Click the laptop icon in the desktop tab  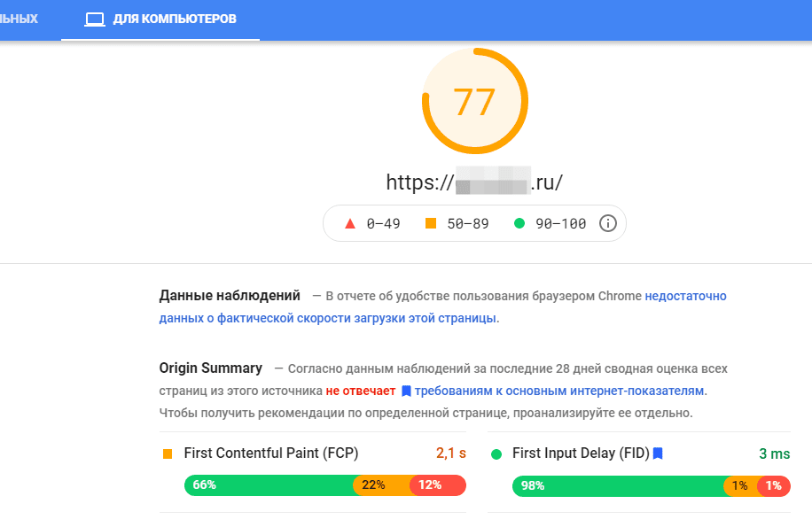click(x=94, y=19)
